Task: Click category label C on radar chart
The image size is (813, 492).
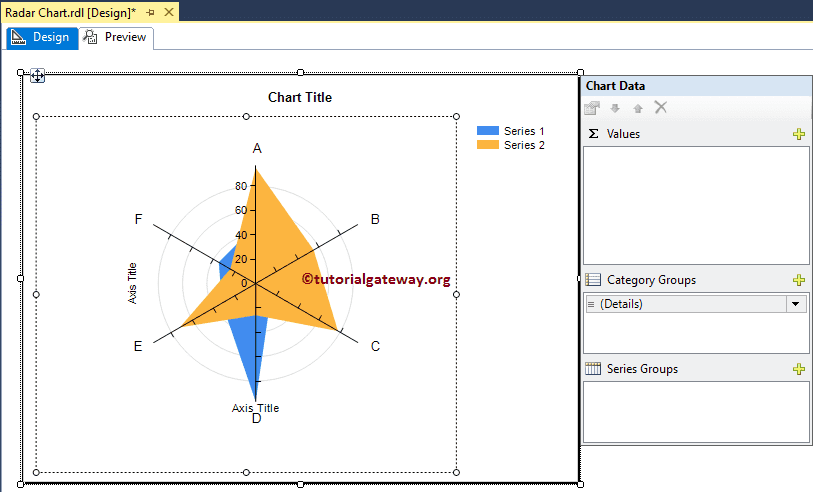Action: (375, 346)
